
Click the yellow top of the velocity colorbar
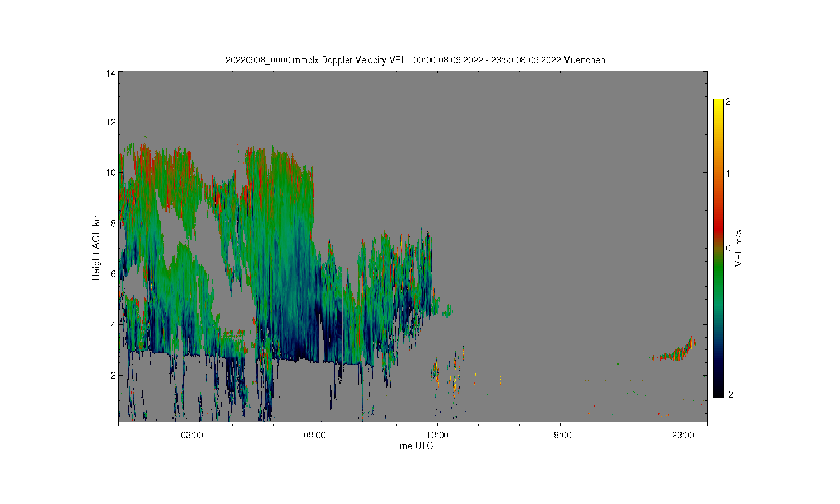coord(718,102)
